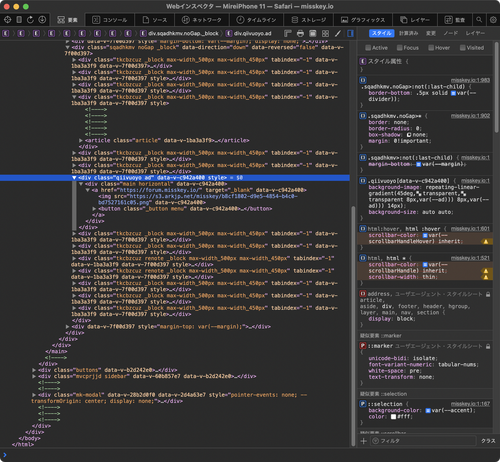Expand the div class="mvcprjjd sidebar" node
The width and height of the screenshot is (500, 462).
click(34, 376)
